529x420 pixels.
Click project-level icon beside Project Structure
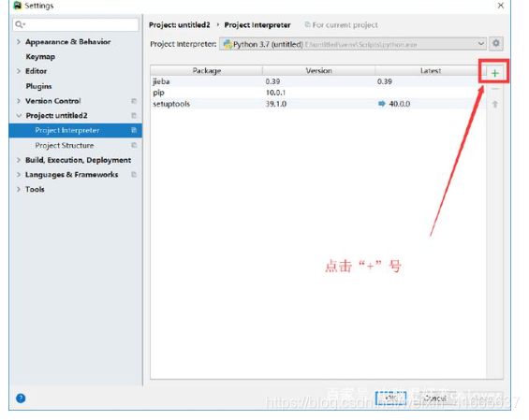pos(134,145)
